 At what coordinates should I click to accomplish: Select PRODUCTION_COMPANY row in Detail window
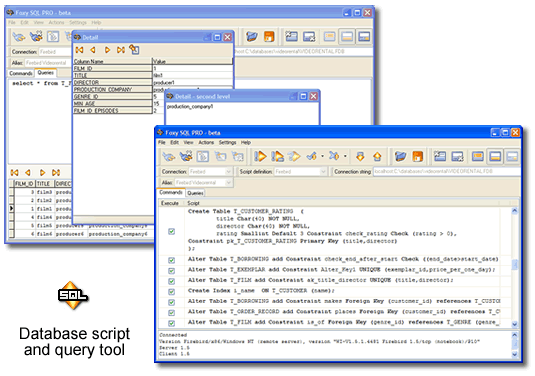tap(113, 90)
